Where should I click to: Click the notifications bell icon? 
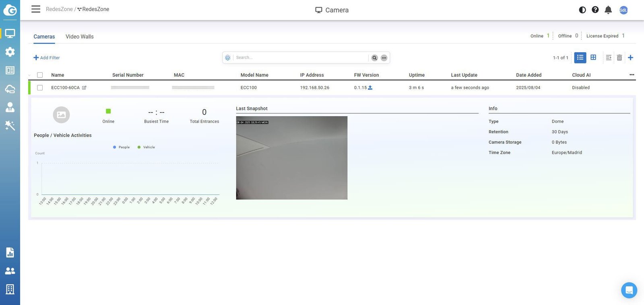pos(608,10)
